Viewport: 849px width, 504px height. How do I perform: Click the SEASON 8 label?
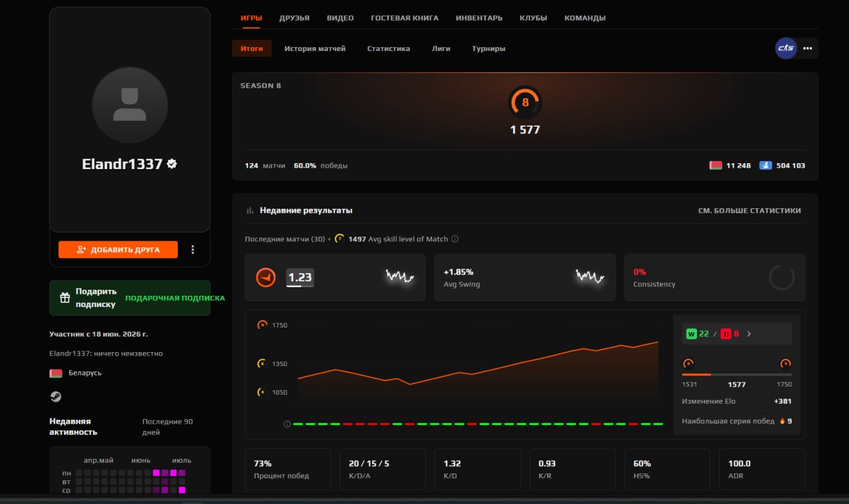click(x=261, y=86)
